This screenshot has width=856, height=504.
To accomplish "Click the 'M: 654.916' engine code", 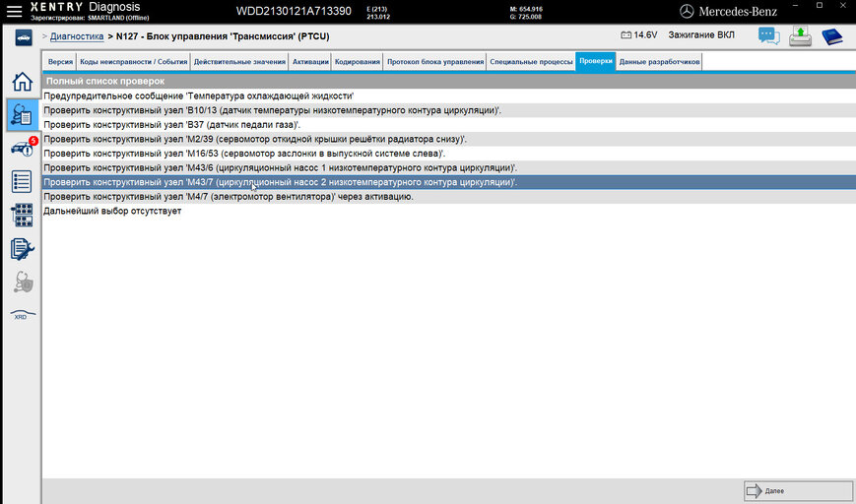I will point(526,9).
